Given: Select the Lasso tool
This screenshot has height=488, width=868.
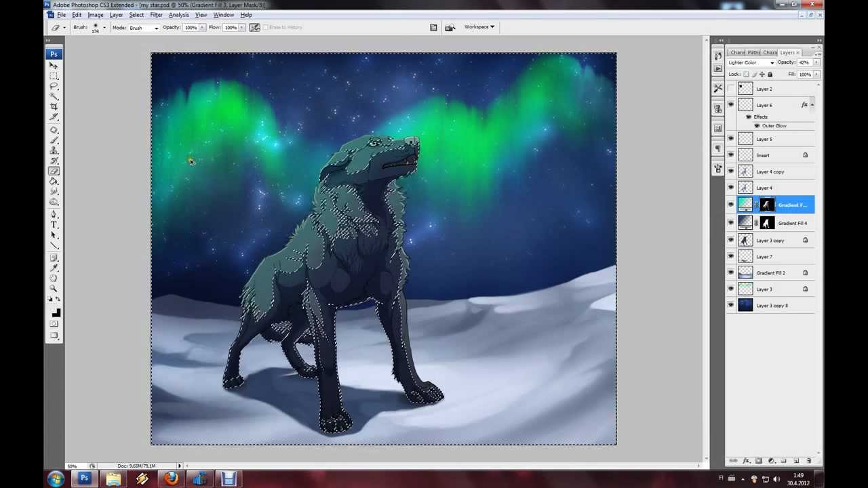Looking at the screenshot, I should coord(54,85).
